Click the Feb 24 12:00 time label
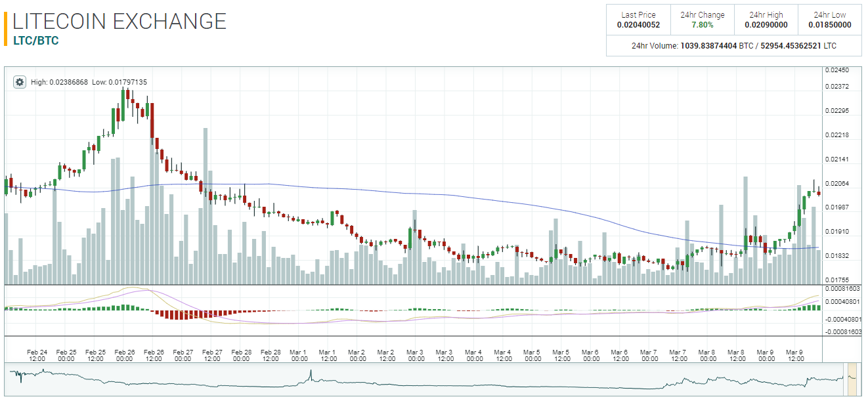 pyautogui.click(x=37, y=356)
